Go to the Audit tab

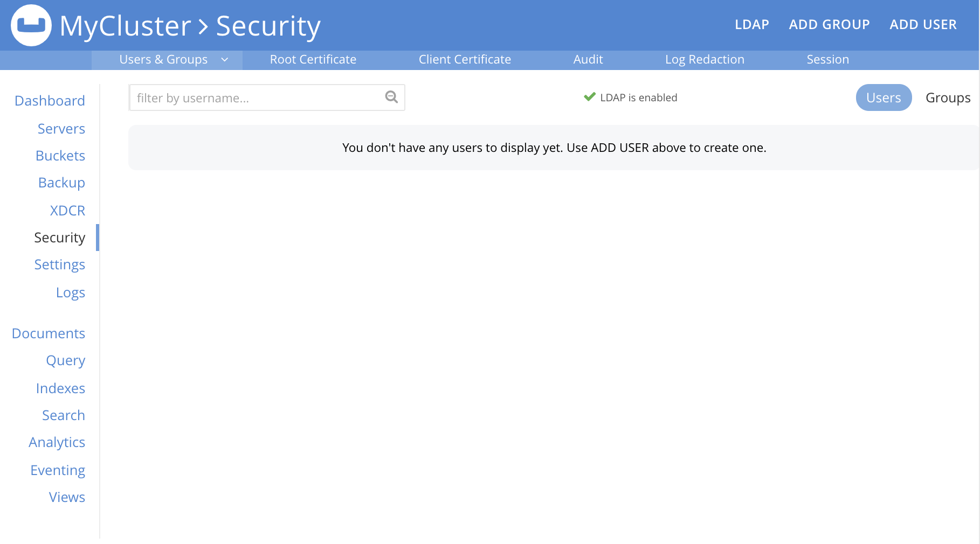[588, 60]
